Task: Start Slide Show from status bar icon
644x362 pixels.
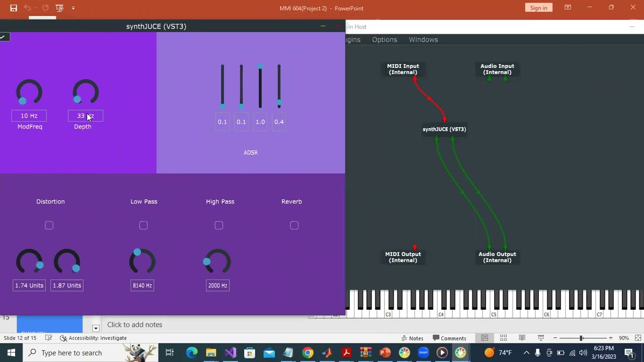Action: pos(541,338)
